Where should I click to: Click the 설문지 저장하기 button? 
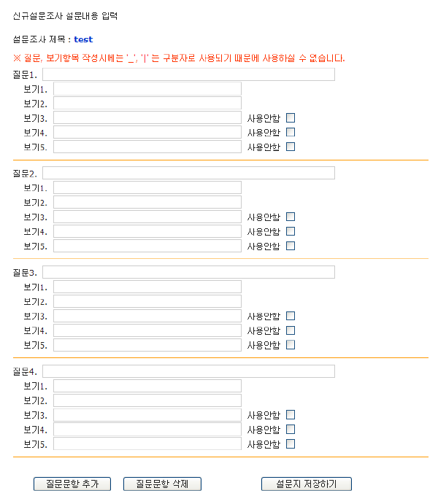click(307, 484)
